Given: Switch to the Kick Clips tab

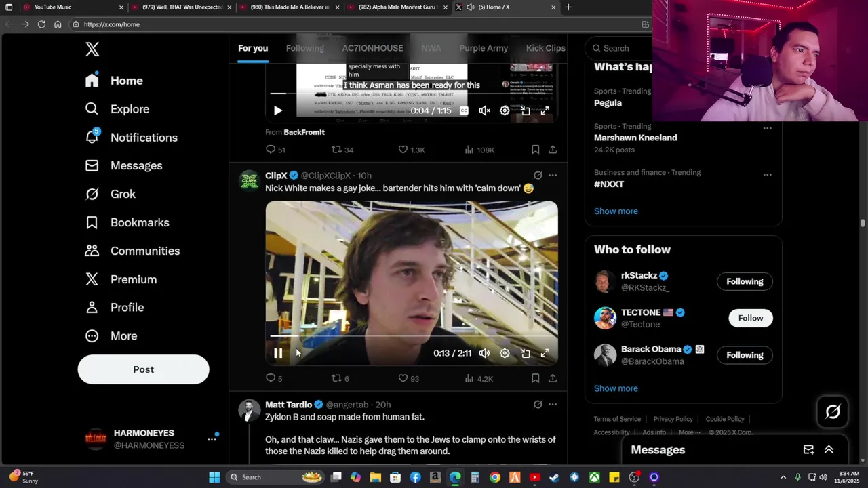Looking at the screenshot, I should pyautogui.click(x=545, y=48).
